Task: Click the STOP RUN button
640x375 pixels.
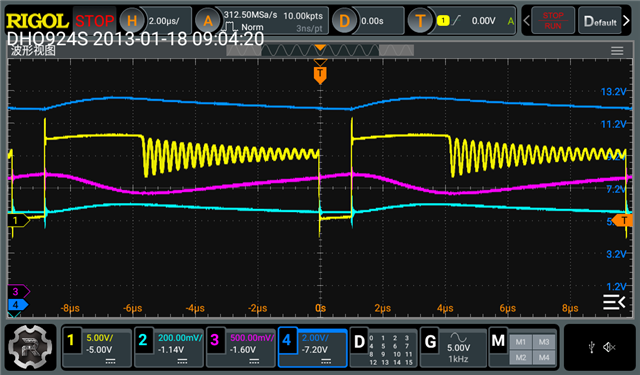Action: pyautogui.click(x=553, y=20)
